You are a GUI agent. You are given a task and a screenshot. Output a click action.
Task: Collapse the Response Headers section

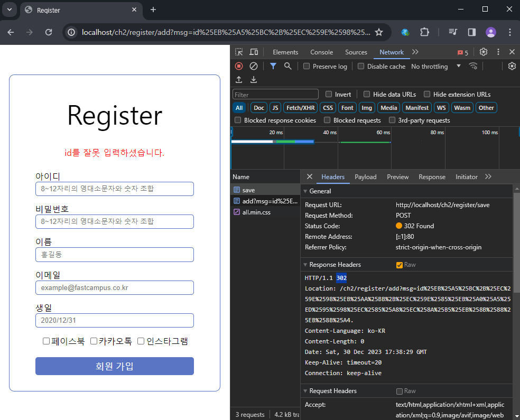click(305, 265)
